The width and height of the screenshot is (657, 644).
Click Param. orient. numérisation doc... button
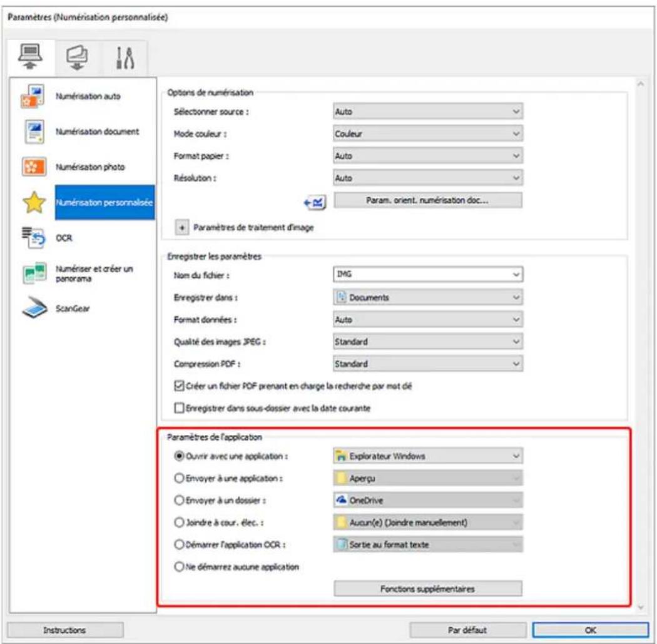pos(428,200)
